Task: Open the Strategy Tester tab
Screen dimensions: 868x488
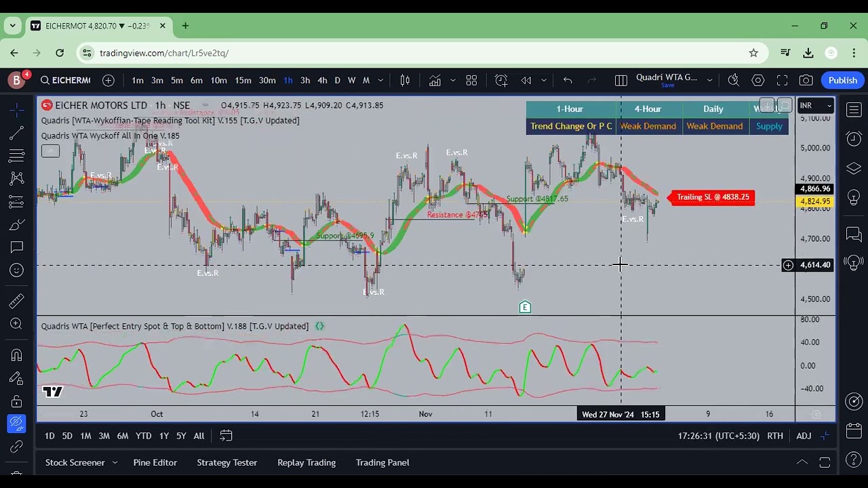Action: click(227, 462)
